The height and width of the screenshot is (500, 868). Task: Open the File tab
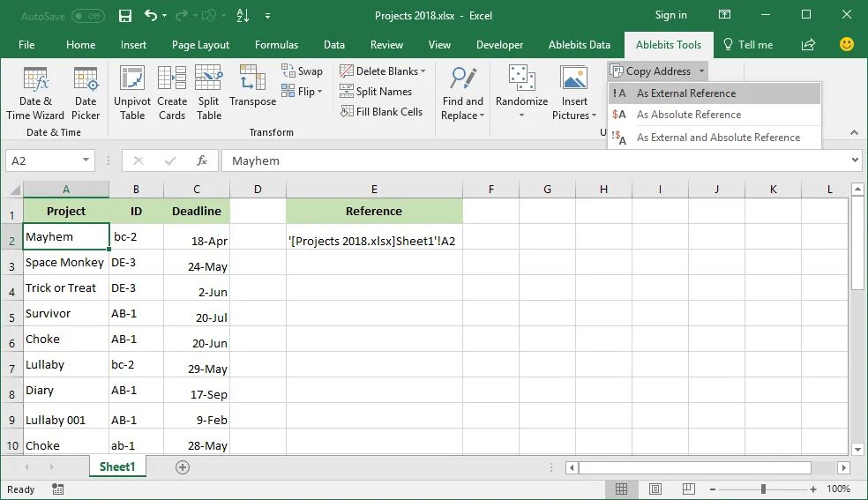click(x=26, y=45)
